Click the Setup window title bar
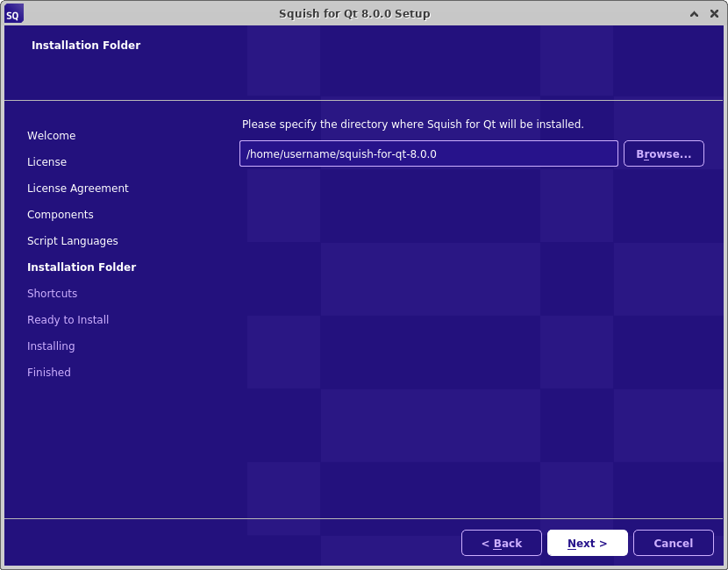Viewport: 728px width, 570px height. tap(354, 13)
